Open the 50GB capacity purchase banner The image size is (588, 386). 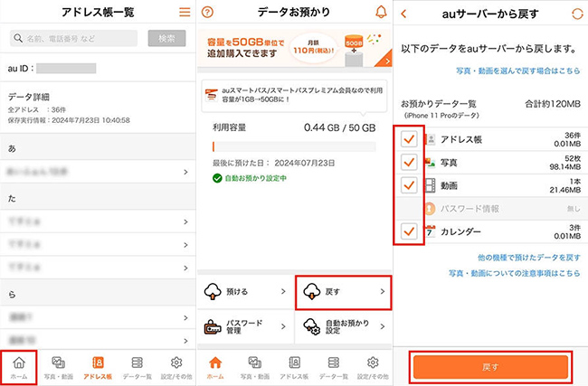294,48
